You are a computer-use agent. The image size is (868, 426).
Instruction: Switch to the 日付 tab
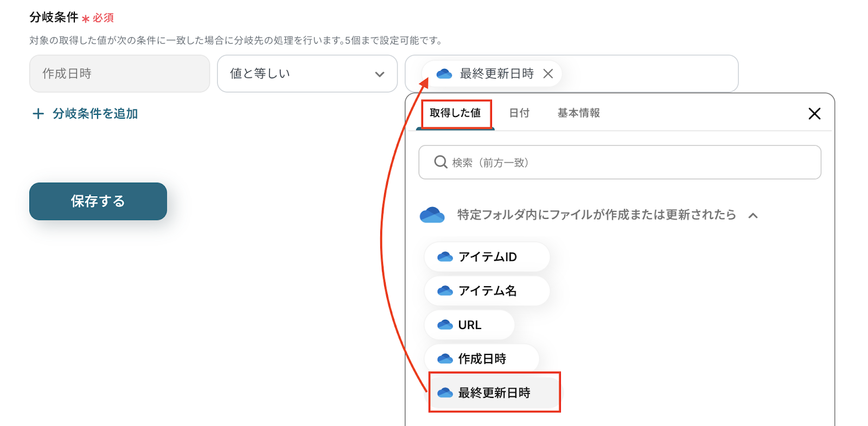pyautogui.click(x=519, y=113)
